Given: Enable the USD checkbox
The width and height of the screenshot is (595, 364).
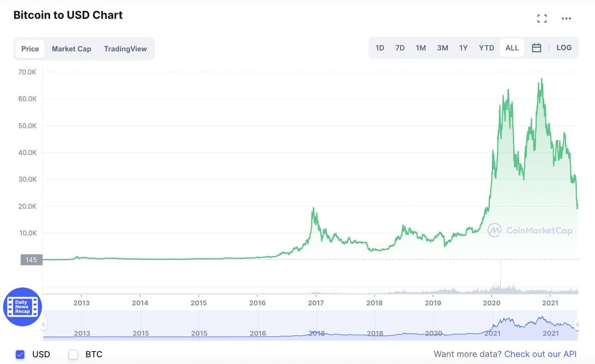Looking at the screenshot, I should [x=20, y=355].
